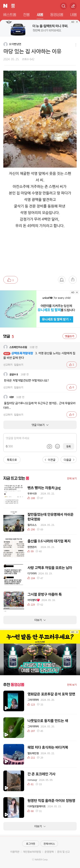Open search with the magnifier icon
This screenshot has width=80, height=868.
click(x=63, y=6)
